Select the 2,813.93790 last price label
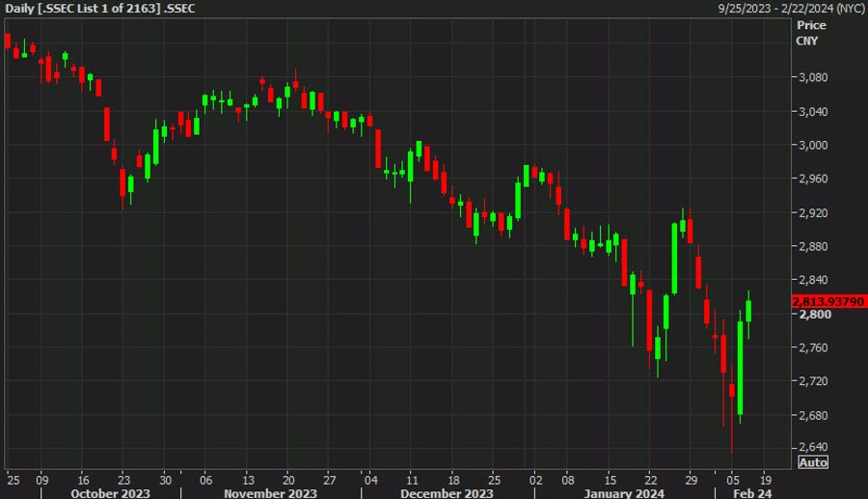Viewport: 868px width, 499px height. pyautogui.click(x=828, y=302)
